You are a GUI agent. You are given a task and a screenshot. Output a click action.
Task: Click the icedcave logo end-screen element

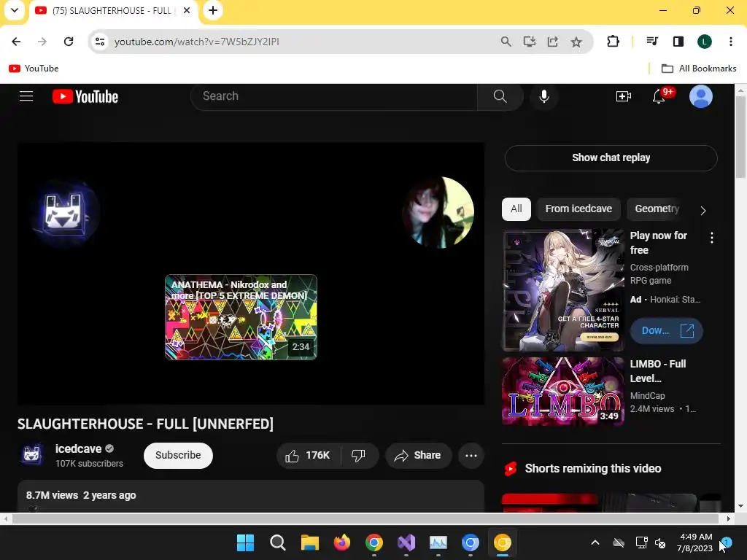click(x=65, y=213)
